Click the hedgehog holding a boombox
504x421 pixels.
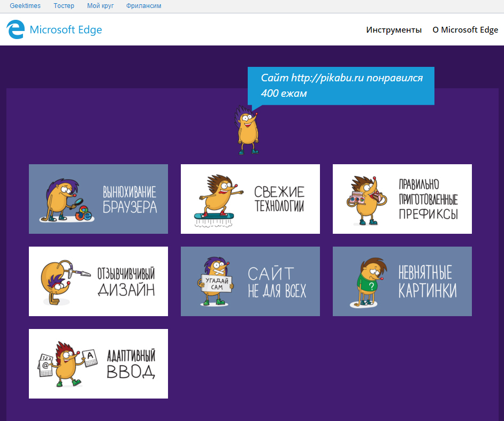(365, 200)
